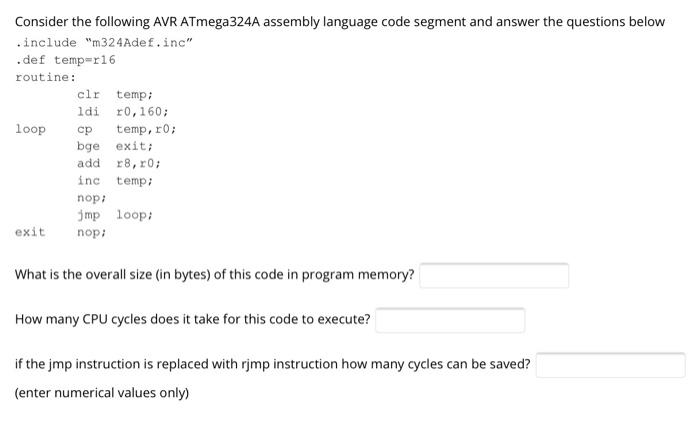
Task: Click the ldi r0,160; instruction
Action: click(123, 112)
